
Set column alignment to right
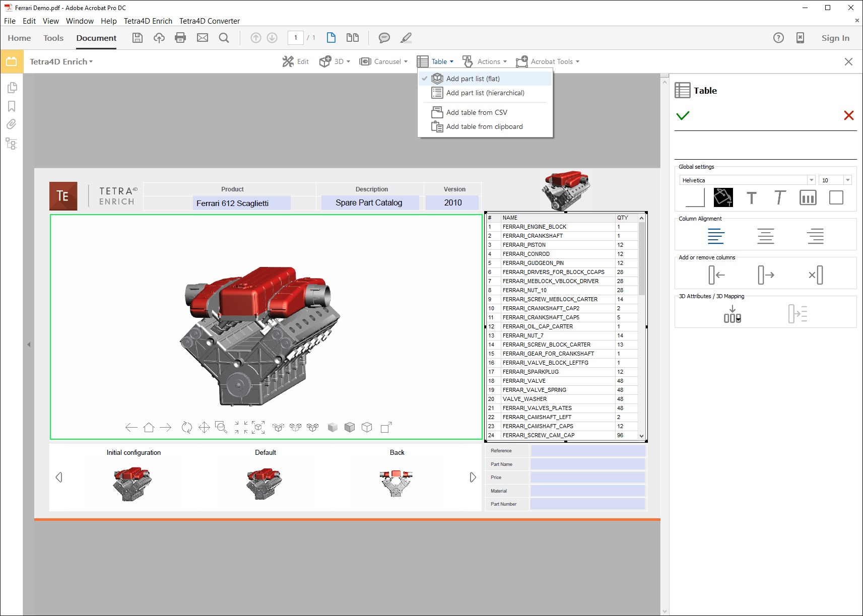click(x=815, y=236)
